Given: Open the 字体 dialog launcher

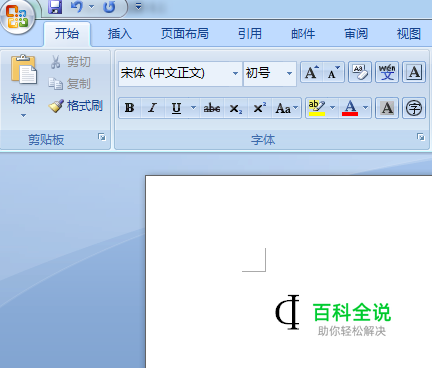Looking at the screenshot, I should tap(421, 137).
